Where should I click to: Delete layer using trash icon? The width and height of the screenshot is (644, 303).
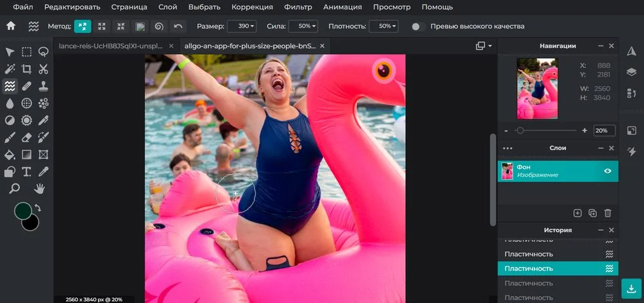(x=608, y=213)
